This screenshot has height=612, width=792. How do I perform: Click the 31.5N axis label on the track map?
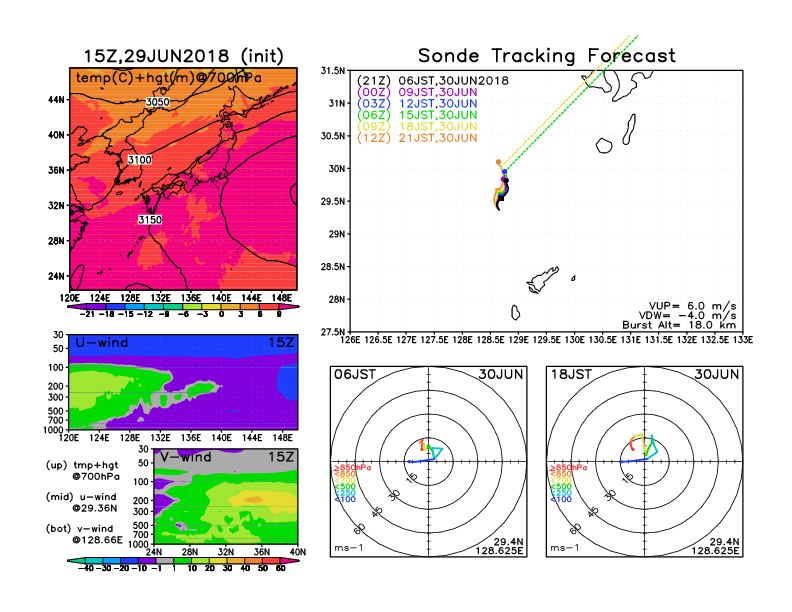coord(333,71)
